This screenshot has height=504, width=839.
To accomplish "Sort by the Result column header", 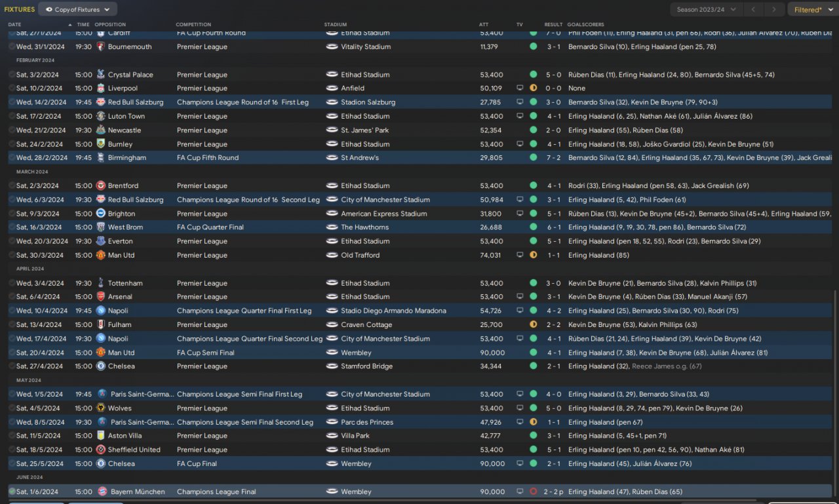I will tap(553, 25).
